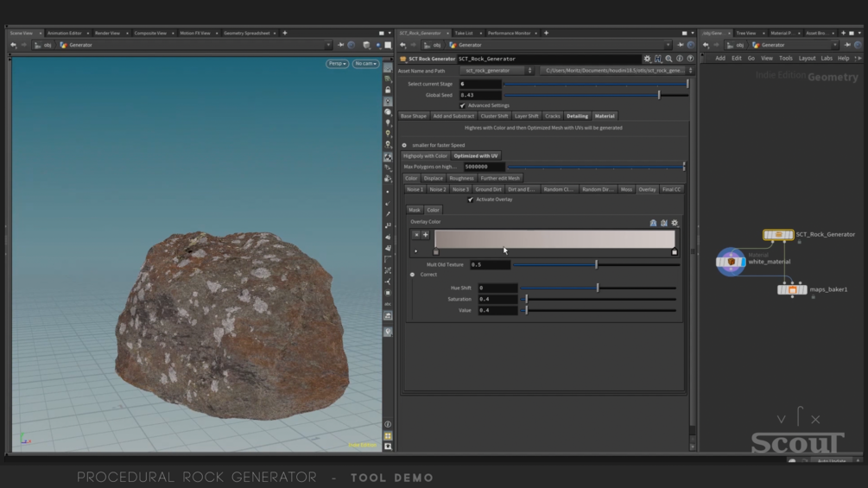Open the No cam camera dropdown
Image resolution: width=868 pixels, height=488 pixels.
[x=365, y=64]
